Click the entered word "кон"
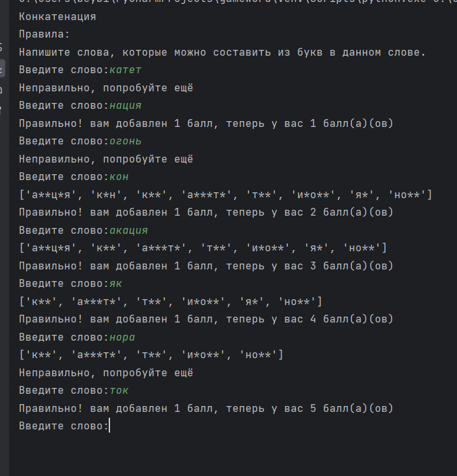The height and width of the screenshot is (476, 457). (119, 177)
